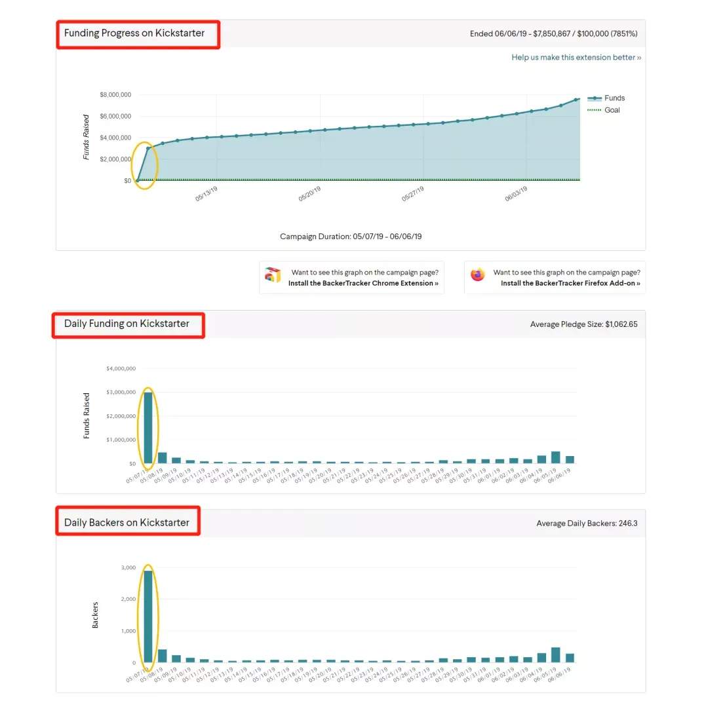Viewport: 708px width, 728px height.
Task: Open 'Help us make this extension better' link
Action: [576, 58]
